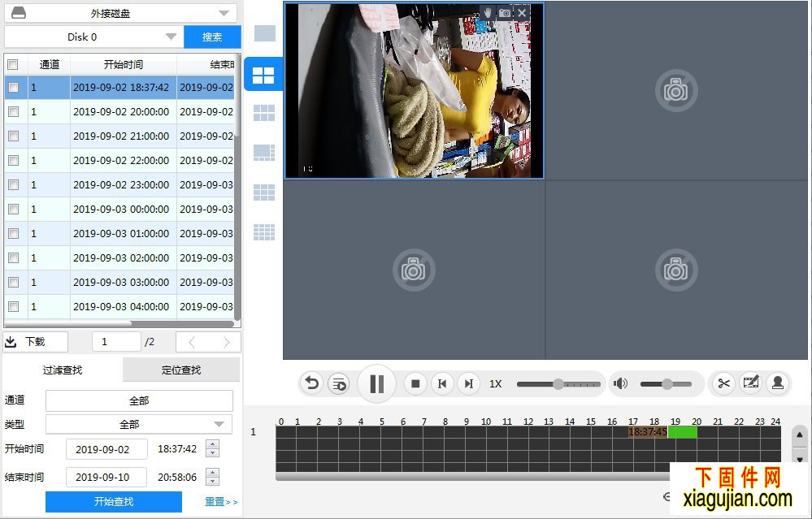Viewport: 812px width, 519px height.
Task: Sort by 开始时间 column header
Action: click(124, 64)
